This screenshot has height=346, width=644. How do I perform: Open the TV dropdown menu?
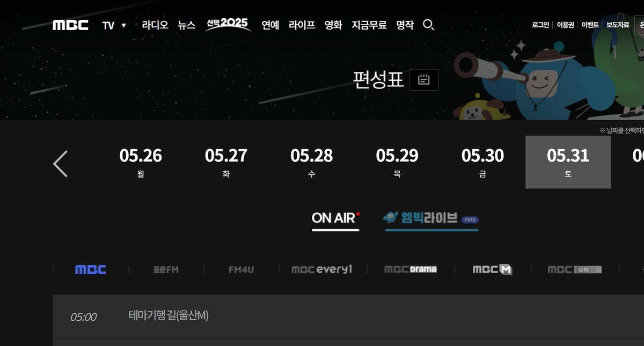[x=114, y=25]
